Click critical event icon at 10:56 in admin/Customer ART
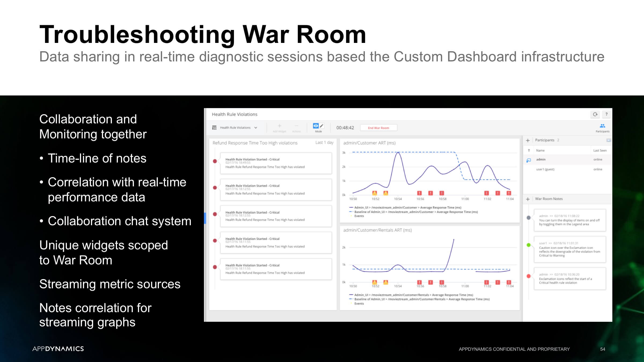644x362 pixels. click(419, 193)
